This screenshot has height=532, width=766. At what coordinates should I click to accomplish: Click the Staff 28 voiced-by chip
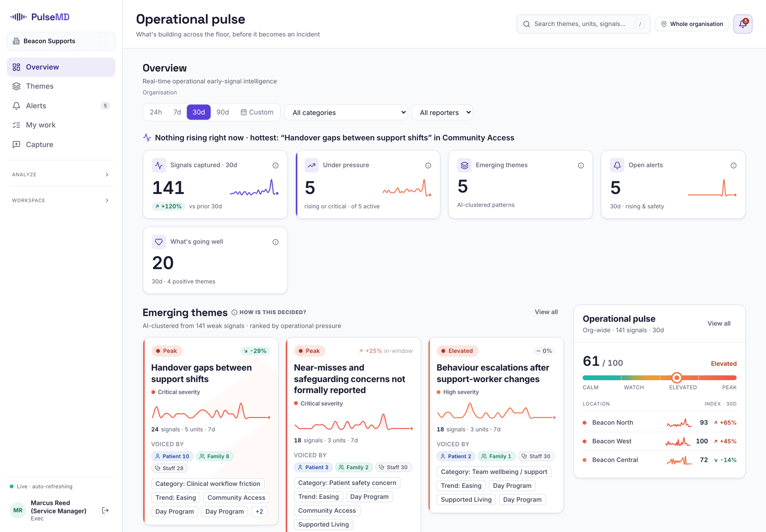[169, 468]
